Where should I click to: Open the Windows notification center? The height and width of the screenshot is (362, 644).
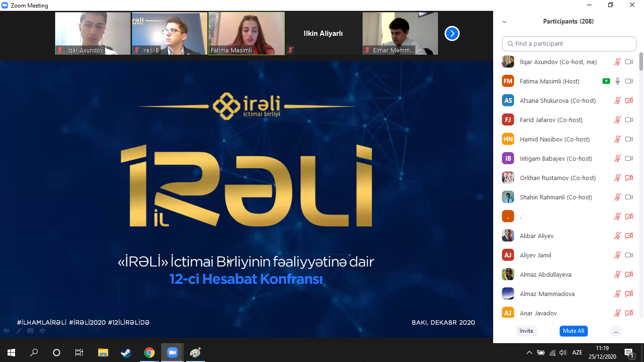(x=629, y=353)
